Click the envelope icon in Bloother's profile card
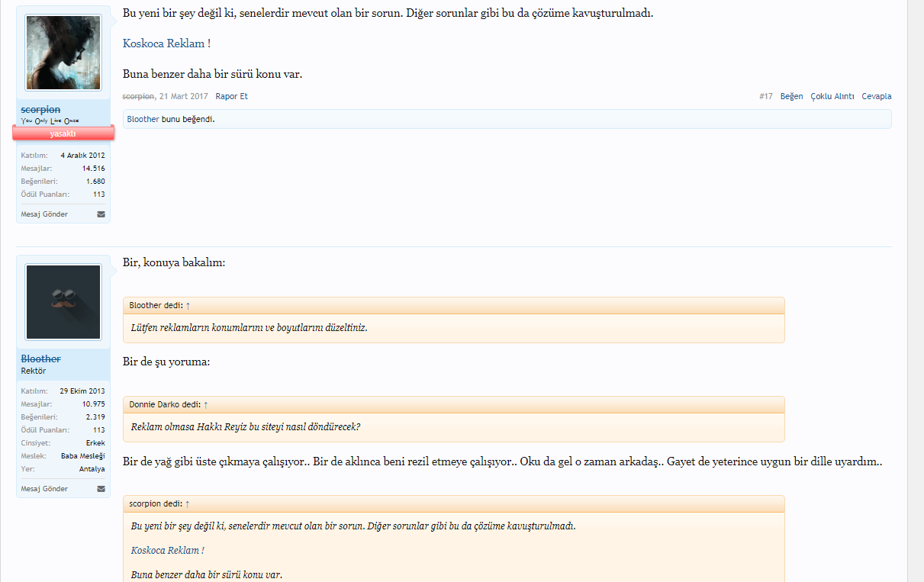Image resolution: width=924 pixels, height=582 pixels. pyautogui.click(x=101, y=489)
